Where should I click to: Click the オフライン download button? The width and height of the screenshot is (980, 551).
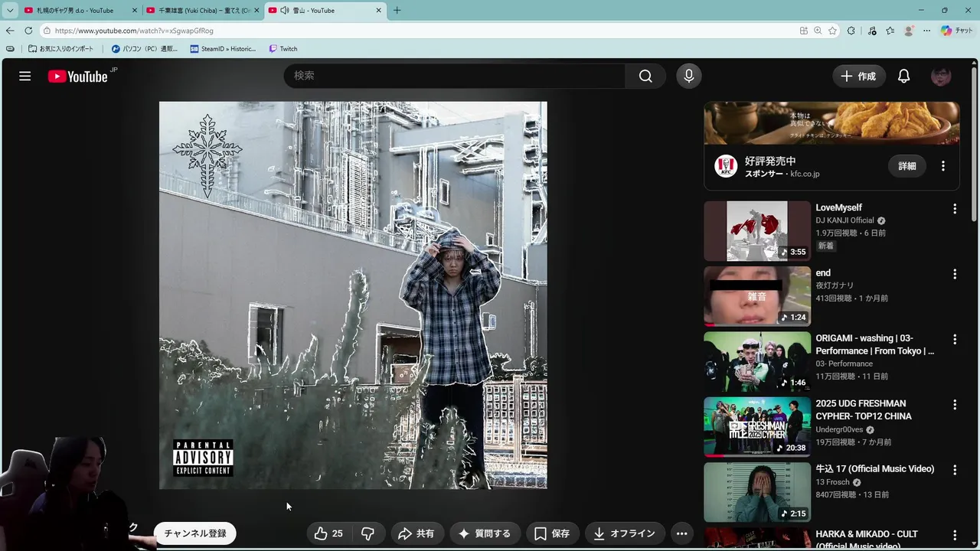(625, 533)
